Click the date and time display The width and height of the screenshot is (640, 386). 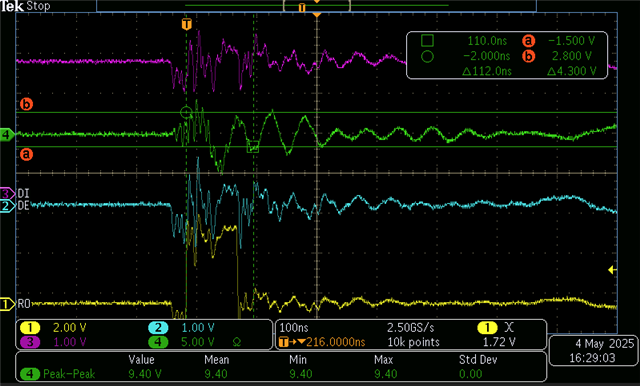593,351
